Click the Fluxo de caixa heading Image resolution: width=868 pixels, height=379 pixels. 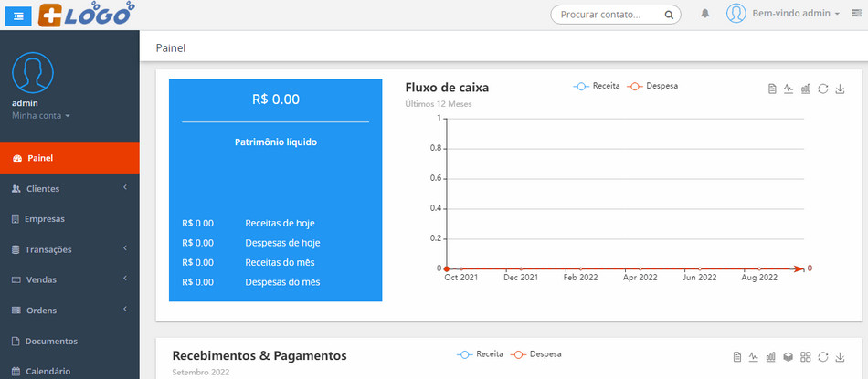448,88
